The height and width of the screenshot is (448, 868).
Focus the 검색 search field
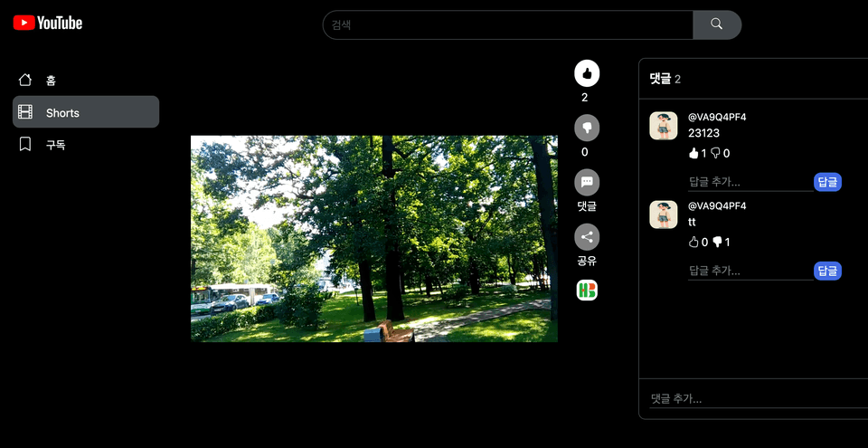pos(507,24)
